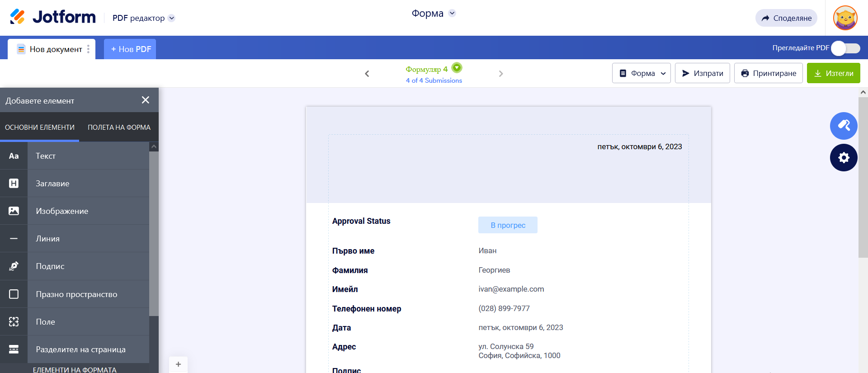Click the Изтегли download button
Viewport: 868px width, 373px height.
point(833,73)
